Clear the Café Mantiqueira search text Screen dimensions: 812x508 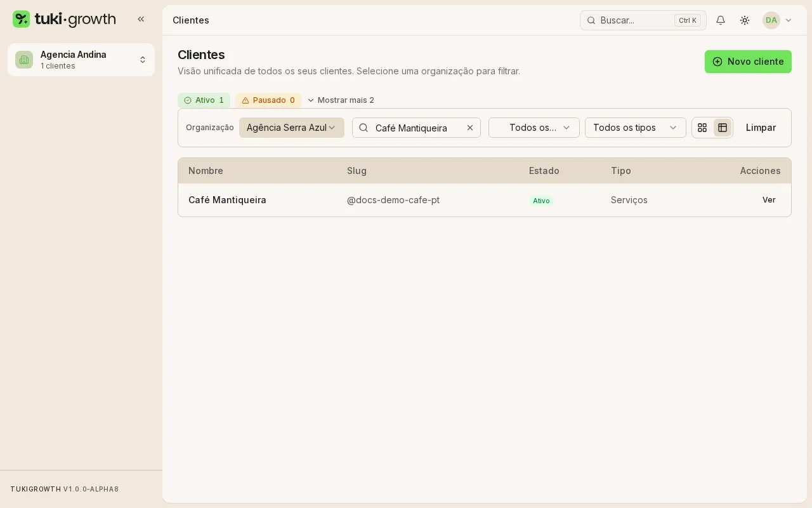(470, 128)
